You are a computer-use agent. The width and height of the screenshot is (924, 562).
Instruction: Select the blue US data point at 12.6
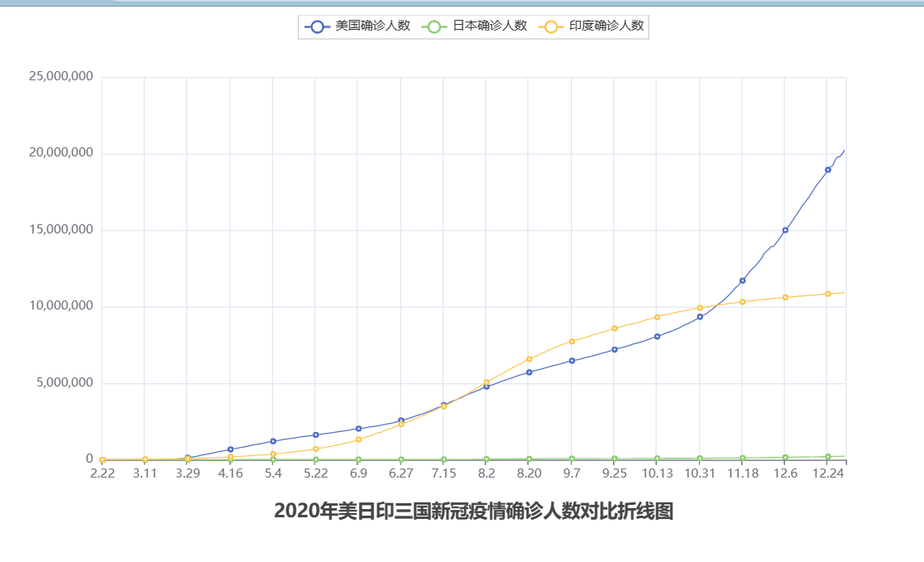[785, 230]
